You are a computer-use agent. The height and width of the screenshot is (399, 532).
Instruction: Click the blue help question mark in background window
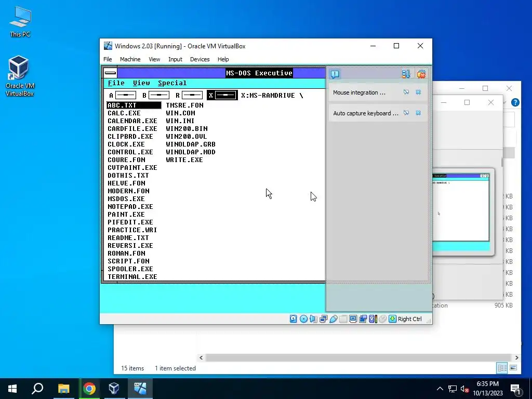[x=515, y=102]
